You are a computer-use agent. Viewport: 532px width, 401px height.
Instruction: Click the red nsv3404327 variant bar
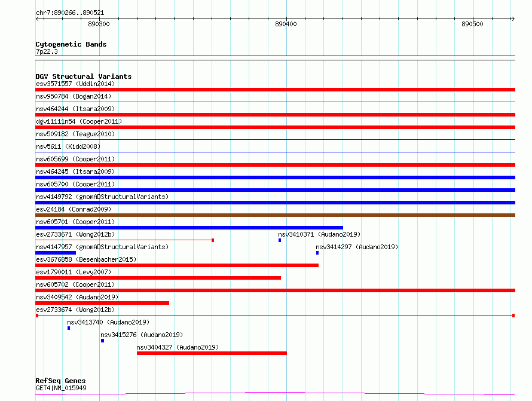point(212,353)
